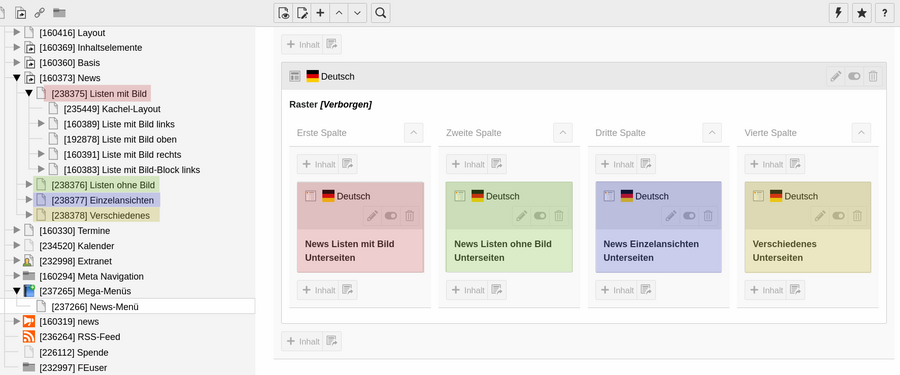Click Inhalt button below the Raster element

coord(302,341)
